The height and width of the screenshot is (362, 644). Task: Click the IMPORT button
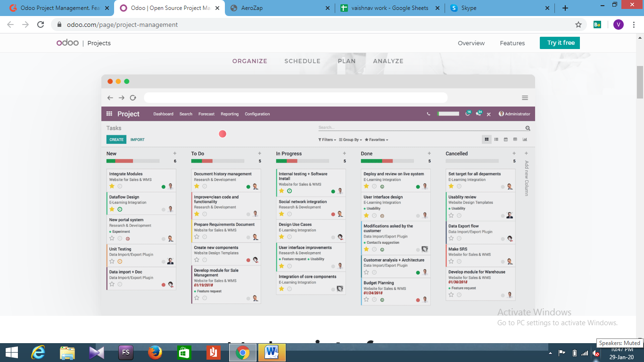[x=138, y=140]
